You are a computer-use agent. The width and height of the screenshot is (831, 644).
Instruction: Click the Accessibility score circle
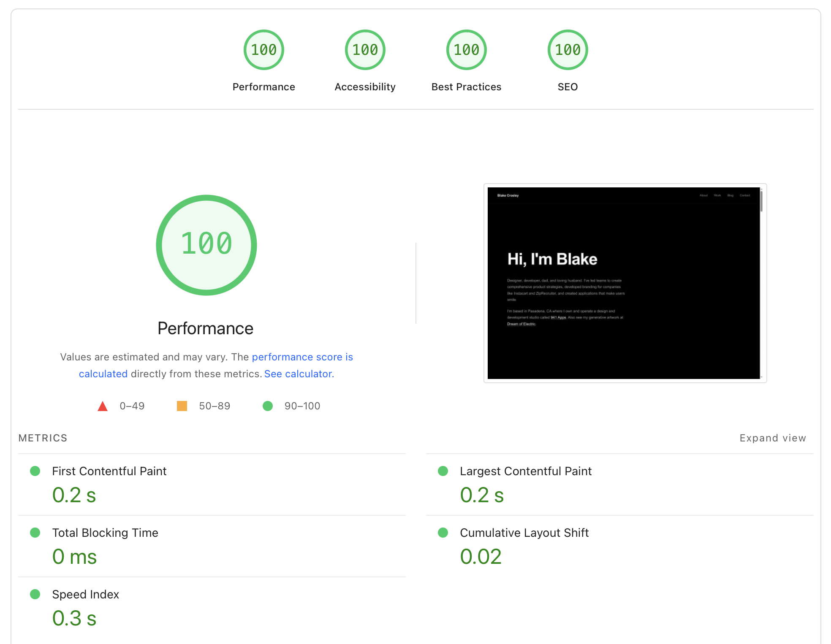click(365, 49)
